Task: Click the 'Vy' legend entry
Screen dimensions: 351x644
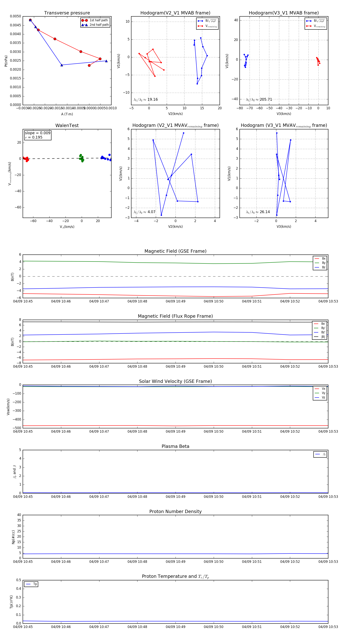Action: point(320,393)
